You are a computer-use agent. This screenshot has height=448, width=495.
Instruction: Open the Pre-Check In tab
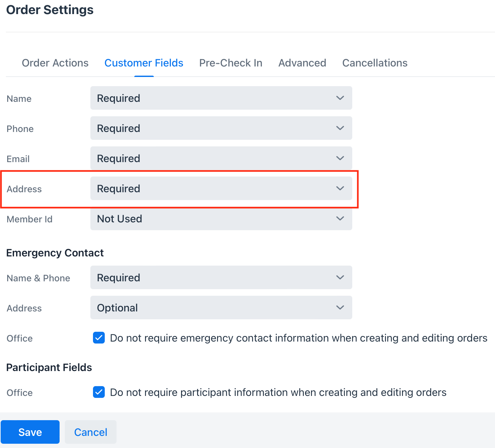pyautogui.click(x=231, y=63)
